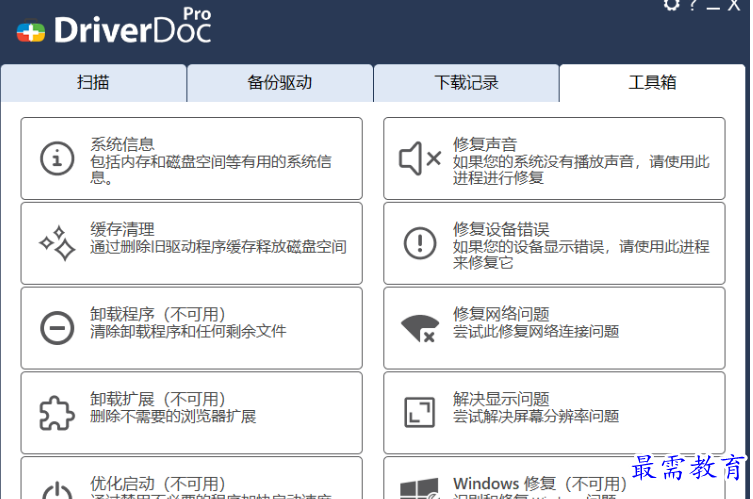Switch to the 扫描 tab
Viewport: 753px width, 499px height.
[x=94, y=83]
